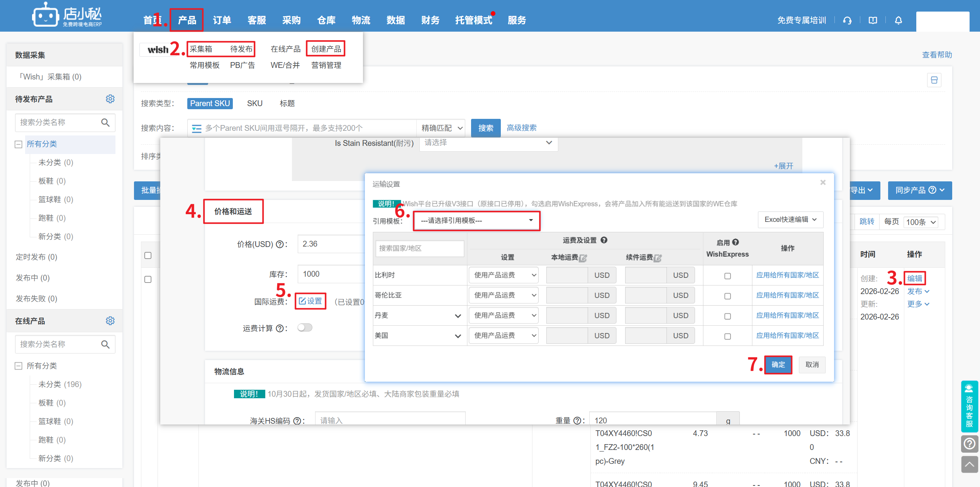Click the 搜索国家/地区 search field
The image size is (980, 487).
tap(419, 249)
